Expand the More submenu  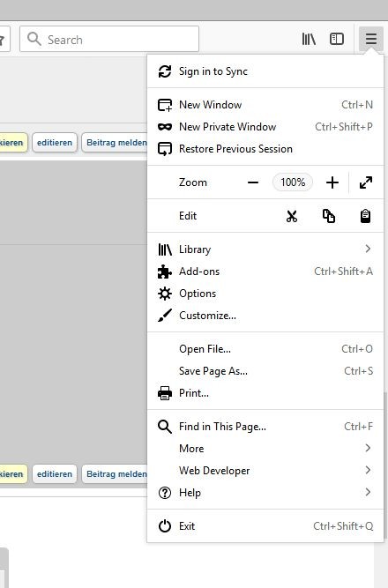(265, 449)
